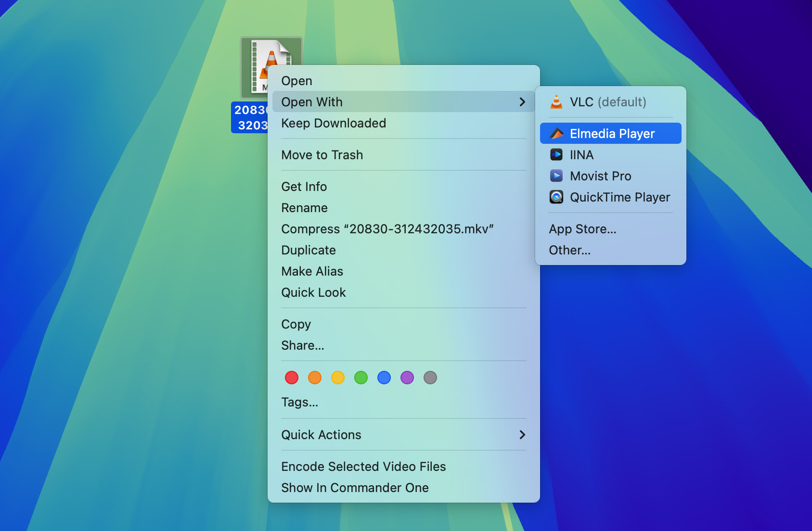Select Get Info menu entry
812x531 pixels.
(x=304, y=187)
